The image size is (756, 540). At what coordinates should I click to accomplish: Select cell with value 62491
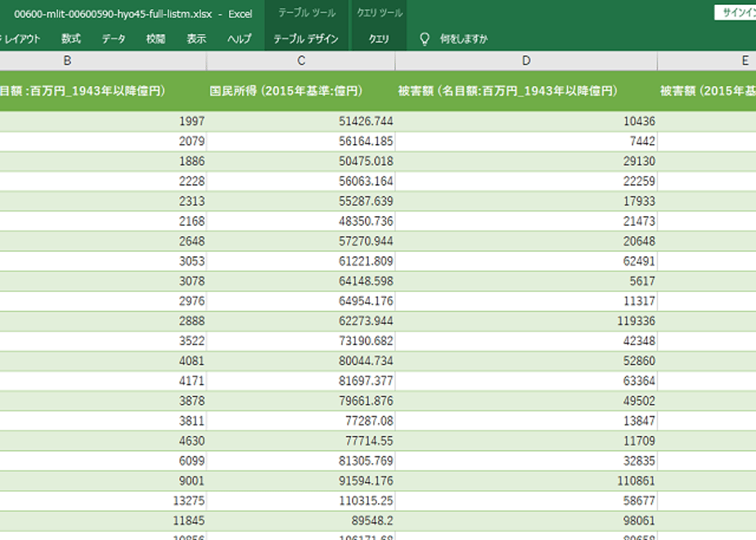coord(526,261)
